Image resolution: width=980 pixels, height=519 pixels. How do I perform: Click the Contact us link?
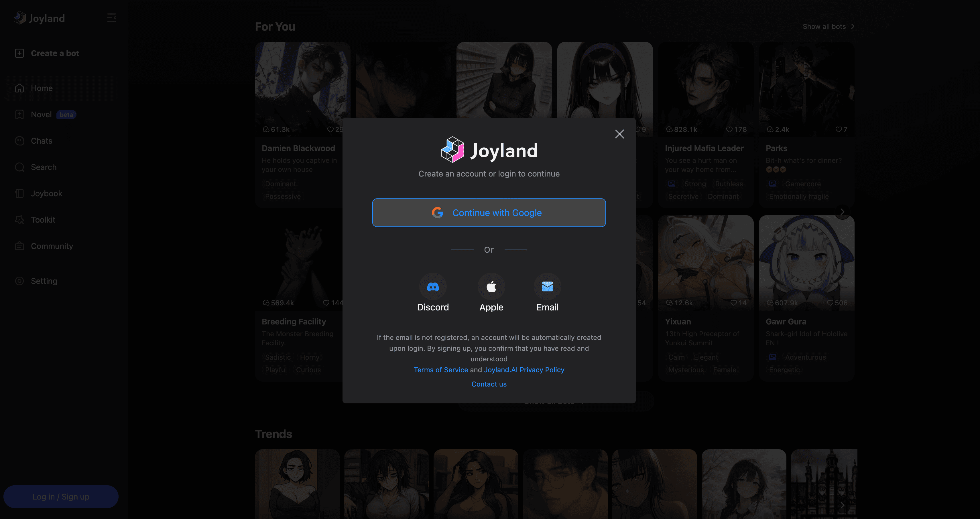tap(489, 384)
